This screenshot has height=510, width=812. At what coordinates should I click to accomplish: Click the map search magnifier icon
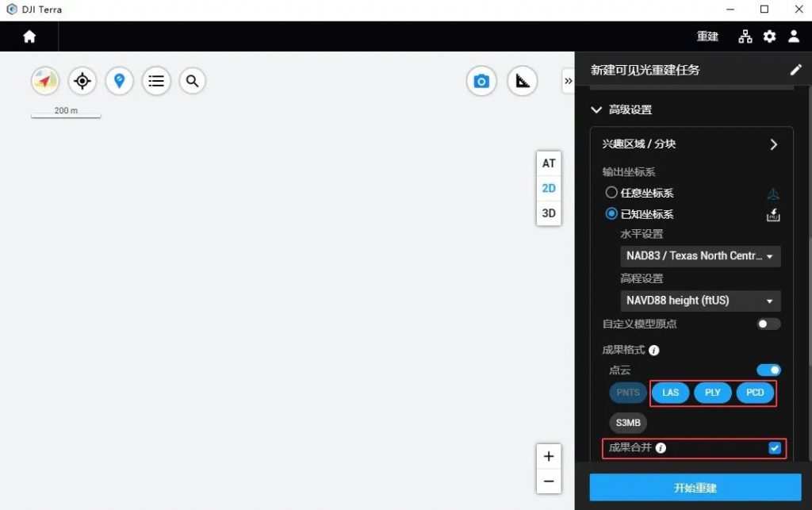193,81
